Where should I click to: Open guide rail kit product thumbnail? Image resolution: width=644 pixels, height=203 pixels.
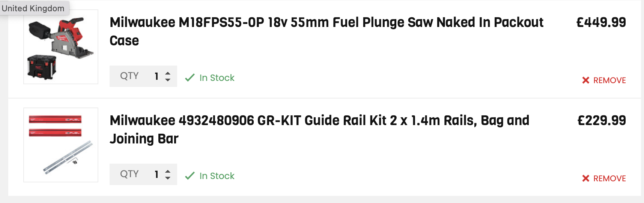point(61,145)
